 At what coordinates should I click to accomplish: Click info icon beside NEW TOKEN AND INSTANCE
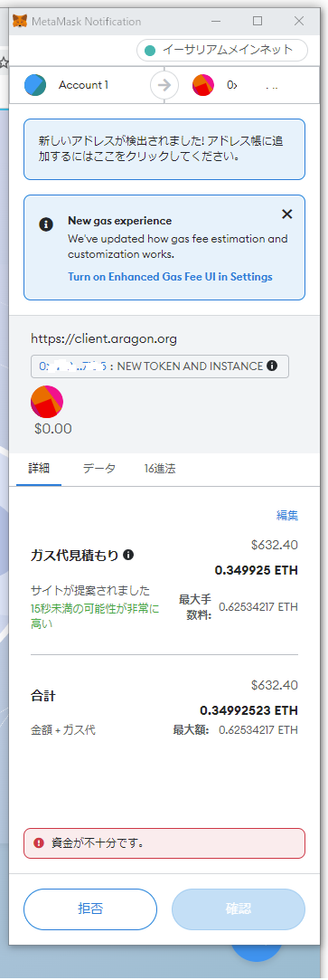pos(272,366)
